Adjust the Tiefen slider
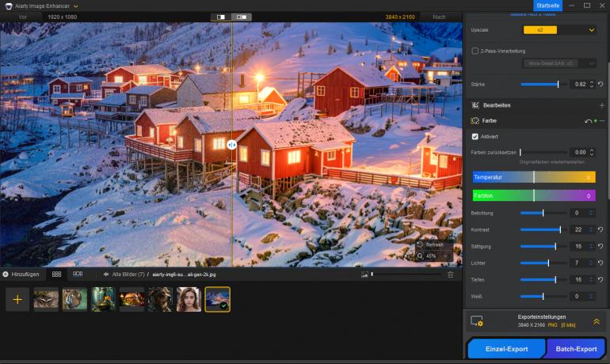This screenshot has width=610, height=364. click(x=543, y=279)
